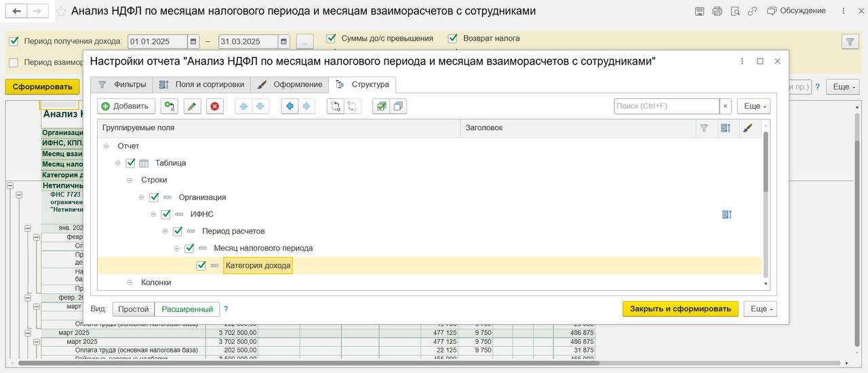Click the second swap grouping icon, the greyed one before the check-all button
The height and width of the screenshot is (373, 868).
[353, 106]
